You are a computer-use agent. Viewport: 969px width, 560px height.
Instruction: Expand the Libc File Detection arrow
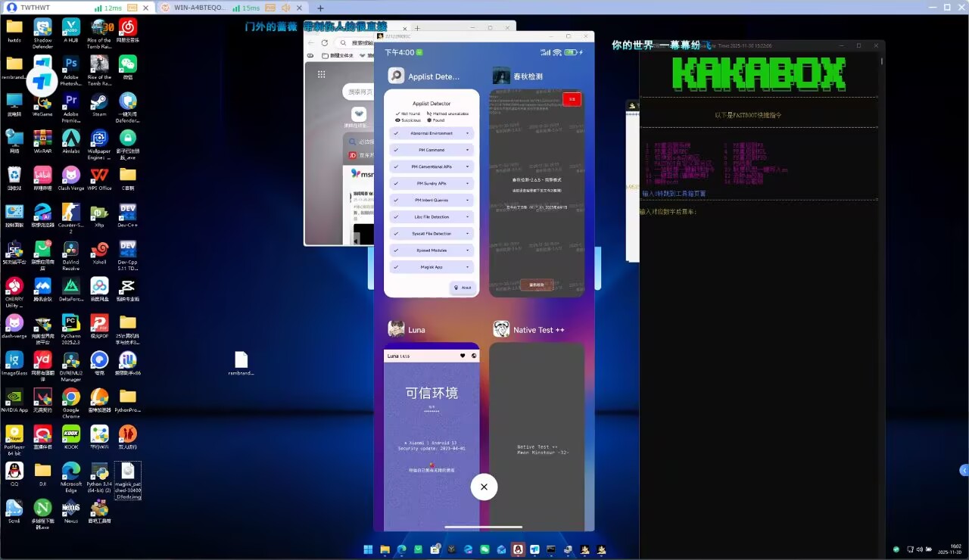tap(467, 217)
